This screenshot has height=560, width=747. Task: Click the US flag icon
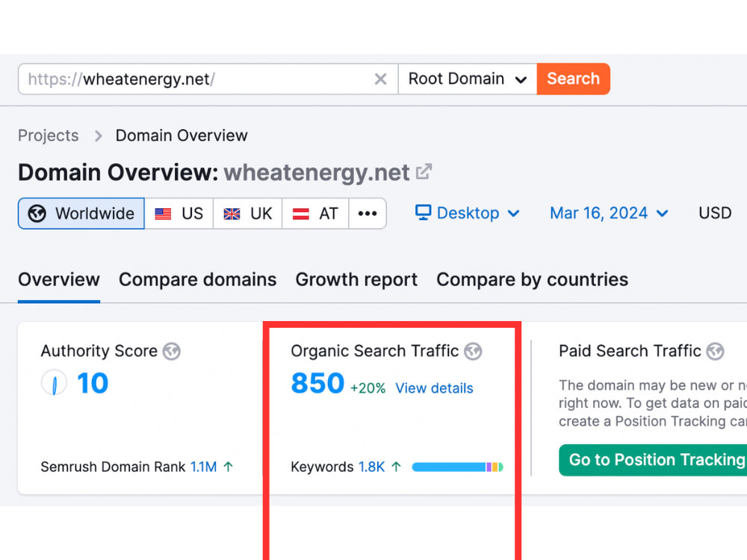point(163,214)
